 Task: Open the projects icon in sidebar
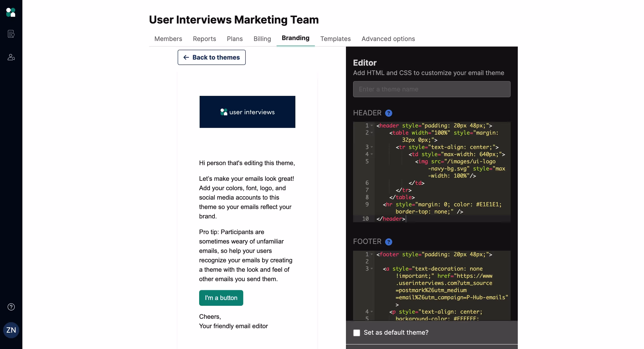(11, 34)
